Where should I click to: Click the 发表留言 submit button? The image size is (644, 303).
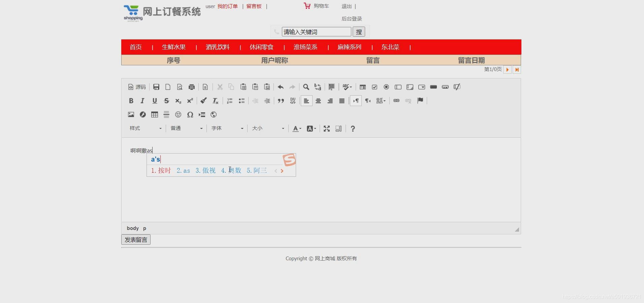click(135, 240)
